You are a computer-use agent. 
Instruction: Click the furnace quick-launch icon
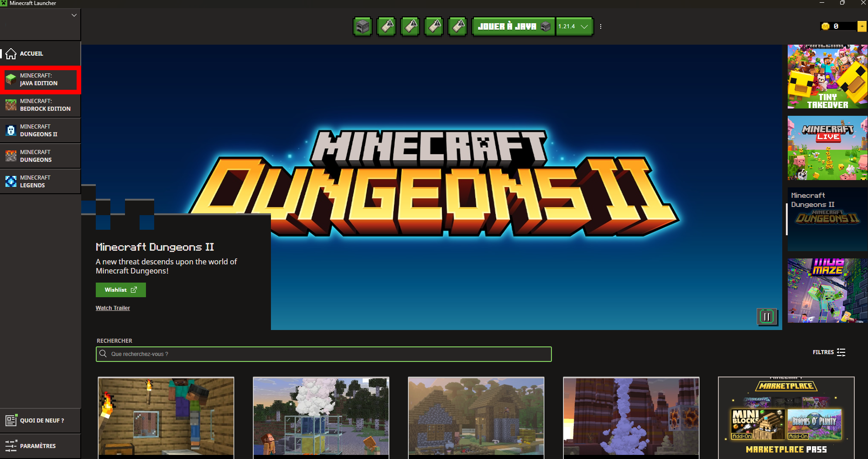363,26
